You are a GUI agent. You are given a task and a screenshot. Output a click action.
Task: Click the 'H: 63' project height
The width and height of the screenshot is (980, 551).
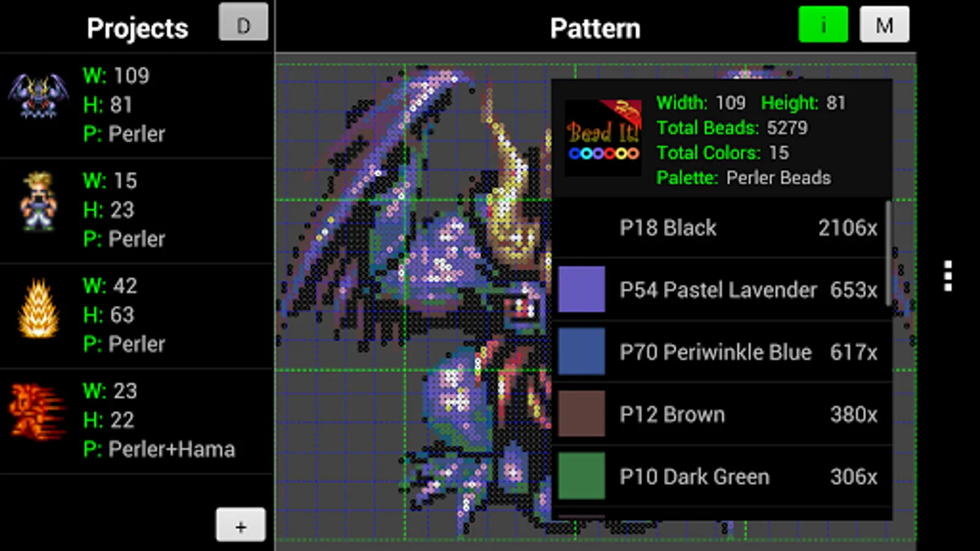click(108, 315)
